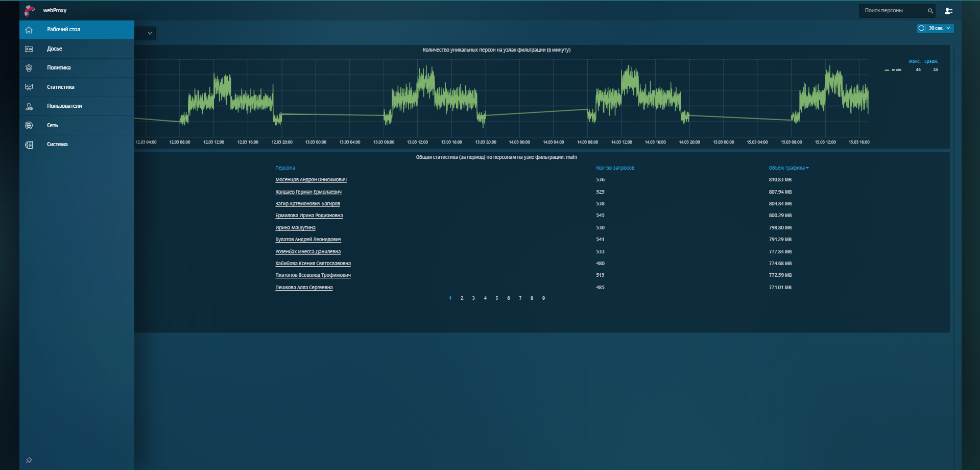Go to page 7 of the table
Image resolution: width=980 pixels, height=470 pixels.
click(x=520, y=298)
